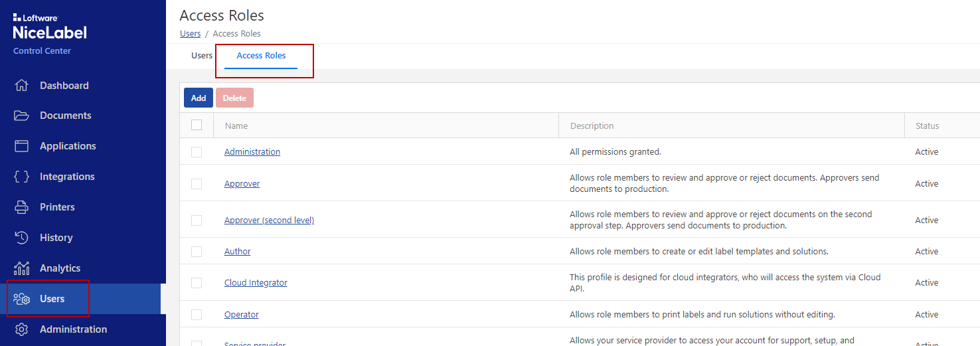Click the Printers icon in sidebar
This screenshot has height=346, width=980.
(22, 207)
